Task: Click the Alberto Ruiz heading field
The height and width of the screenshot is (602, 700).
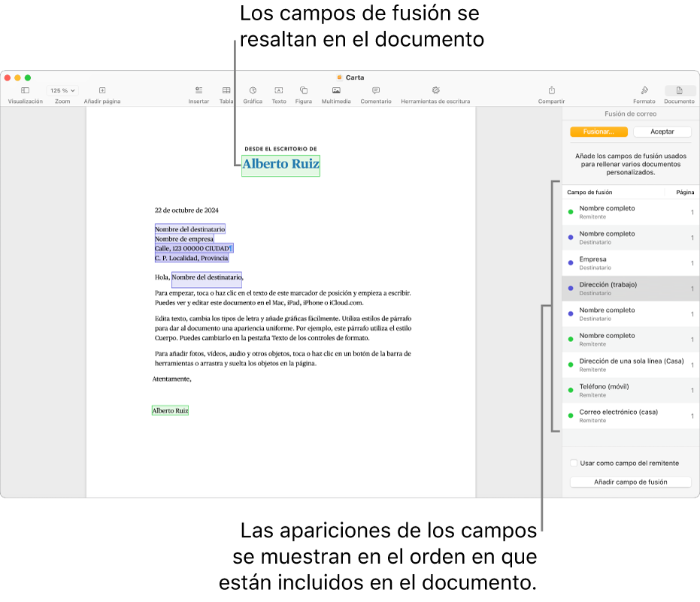Action: pyautogui.click(x=280, y=165)
